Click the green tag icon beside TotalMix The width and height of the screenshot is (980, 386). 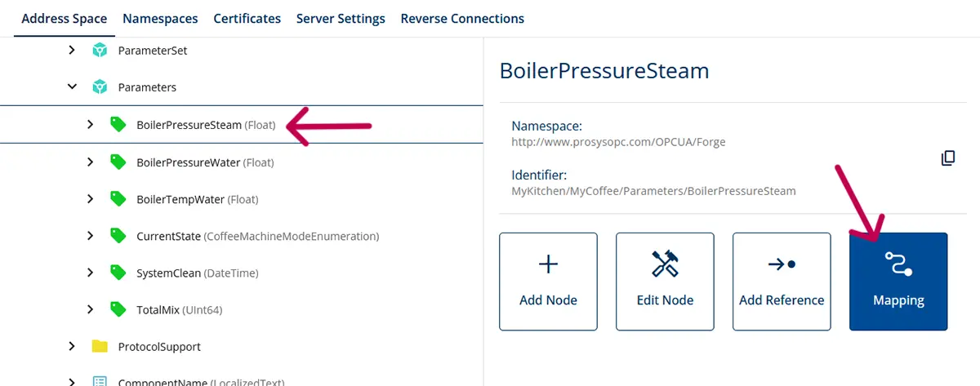pyautogui.click(x=118, y=310)
